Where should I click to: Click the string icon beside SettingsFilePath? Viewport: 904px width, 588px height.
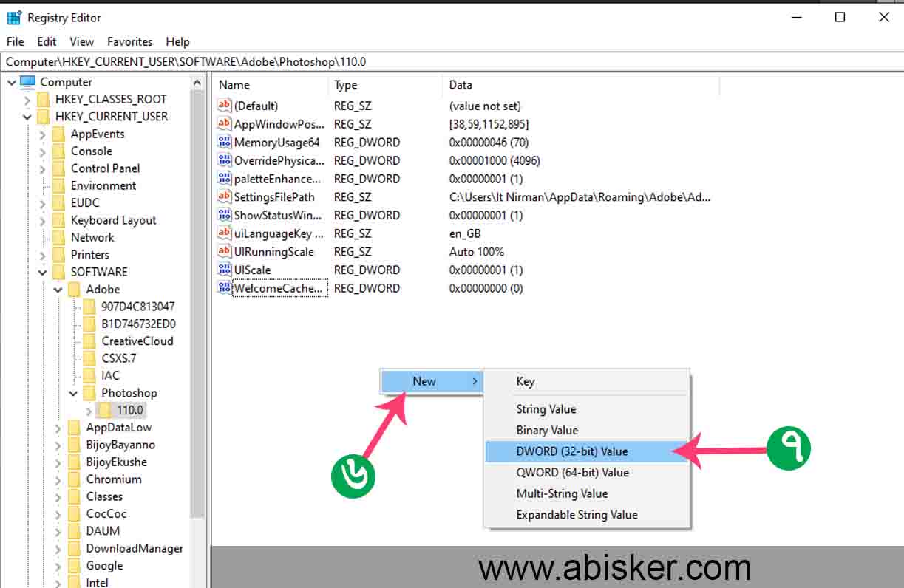click(225, 196)
